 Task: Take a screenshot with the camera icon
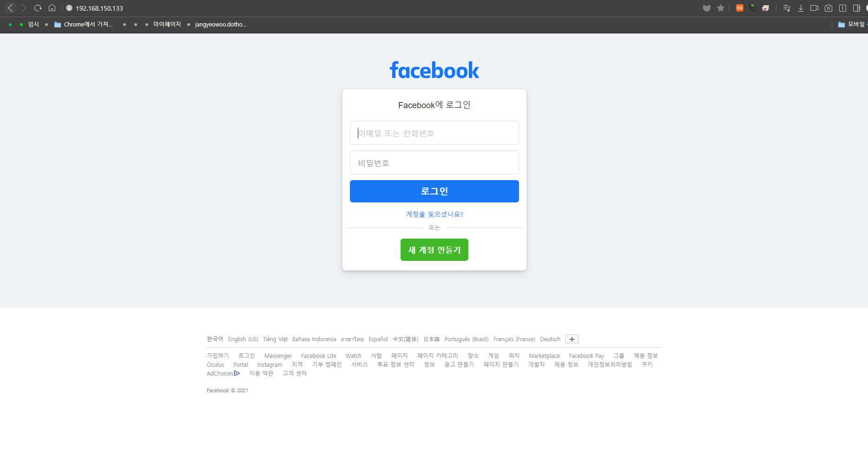coord(829,8)
